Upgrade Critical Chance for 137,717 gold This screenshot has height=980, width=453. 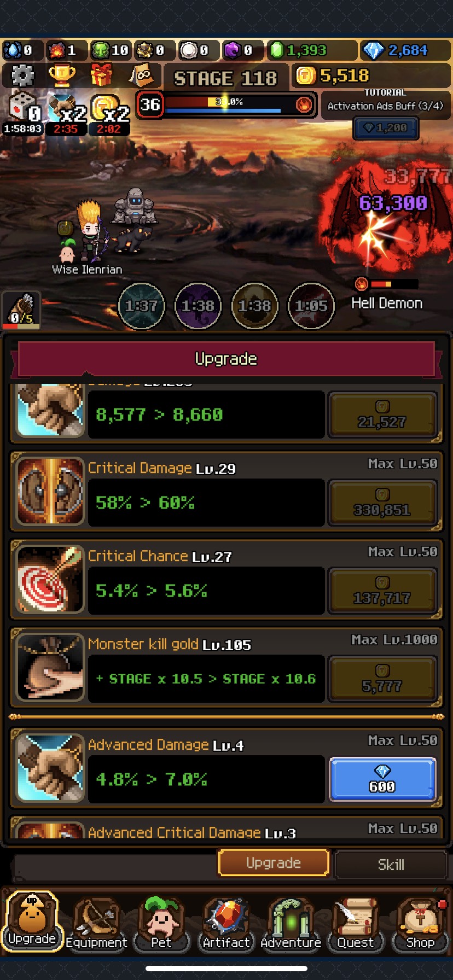(382, 591)
